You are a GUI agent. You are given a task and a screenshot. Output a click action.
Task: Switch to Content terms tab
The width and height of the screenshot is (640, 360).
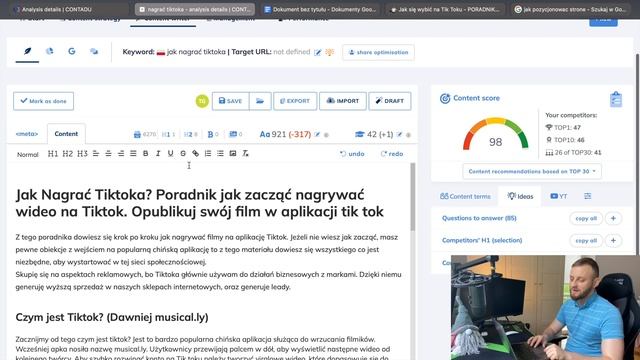pyautogui.click(x=465, y=196)
